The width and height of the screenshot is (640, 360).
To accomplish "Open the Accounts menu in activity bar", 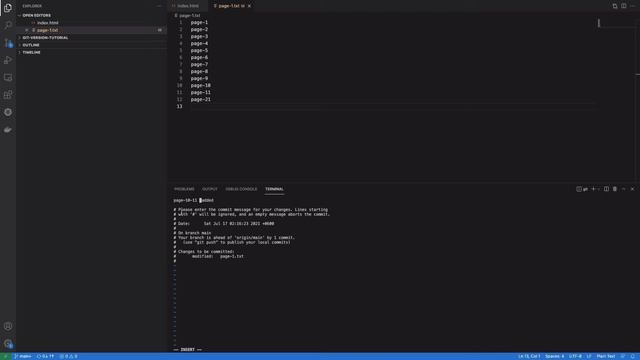I will click(8, 326).
